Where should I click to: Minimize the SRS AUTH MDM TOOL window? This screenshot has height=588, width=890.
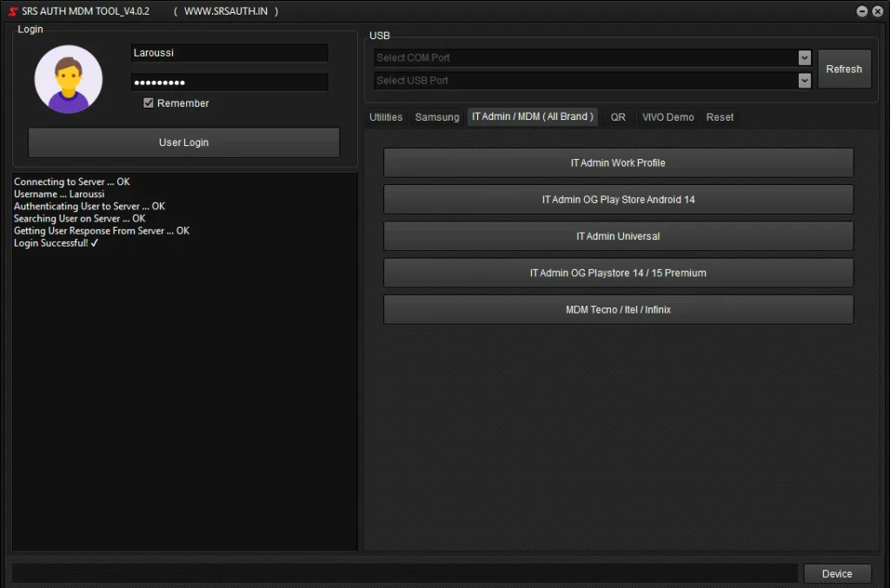tap(861, 11)
